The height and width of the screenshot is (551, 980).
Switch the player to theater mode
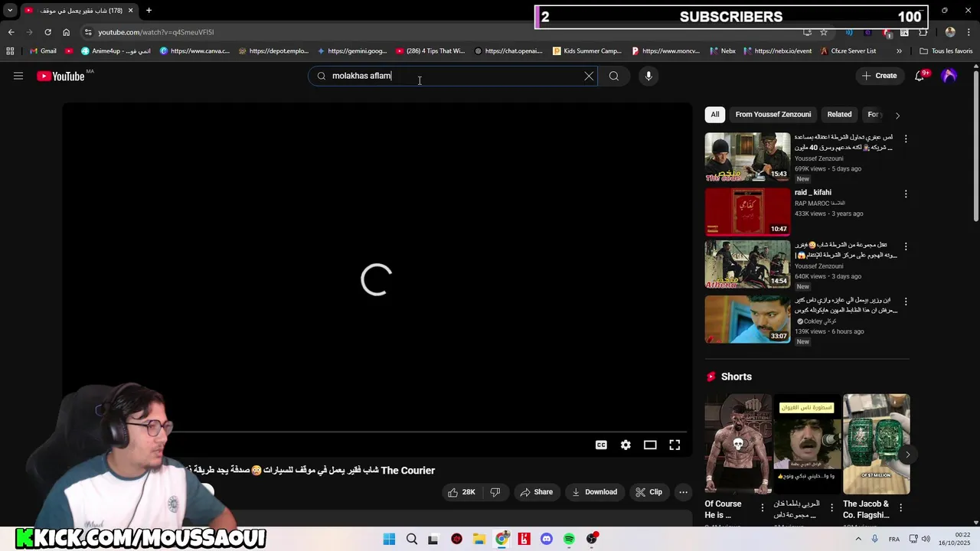click(x=650, y=445)
